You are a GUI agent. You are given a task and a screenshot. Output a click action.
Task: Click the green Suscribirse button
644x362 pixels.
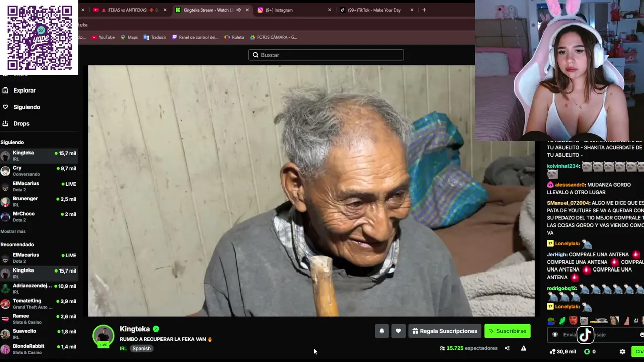click(x=507, y=331)
